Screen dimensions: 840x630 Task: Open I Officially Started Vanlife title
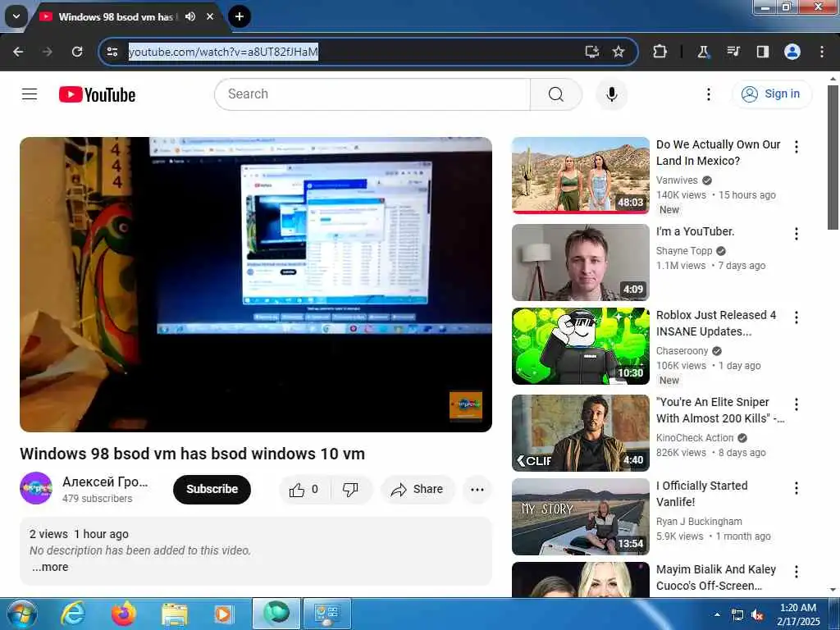click(702, 493)
